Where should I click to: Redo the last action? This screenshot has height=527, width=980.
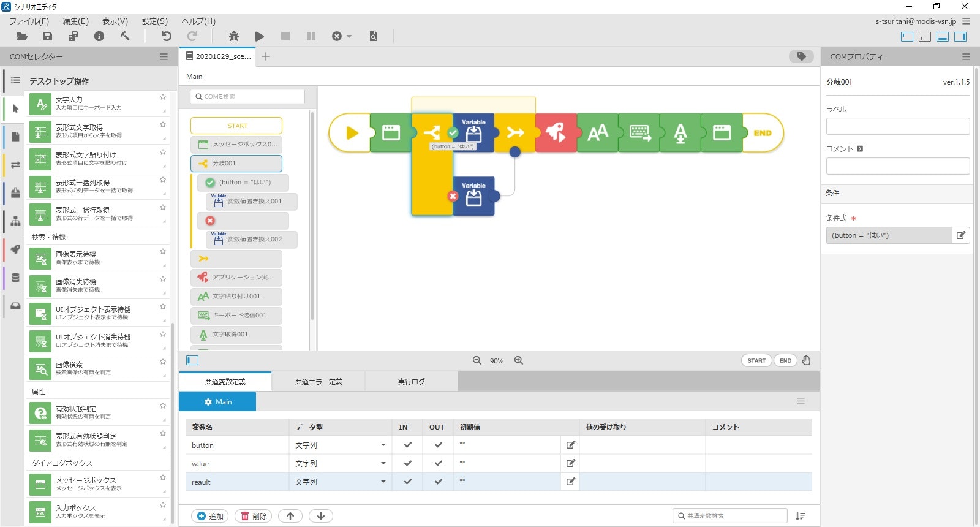click(x=192, y=36)
